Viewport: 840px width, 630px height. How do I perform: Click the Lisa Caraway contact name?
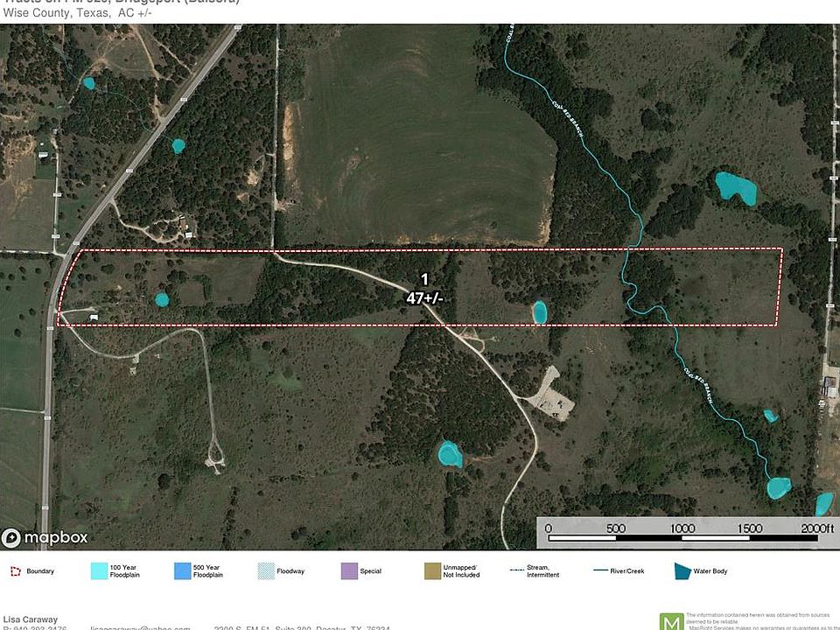pos(32,618)
